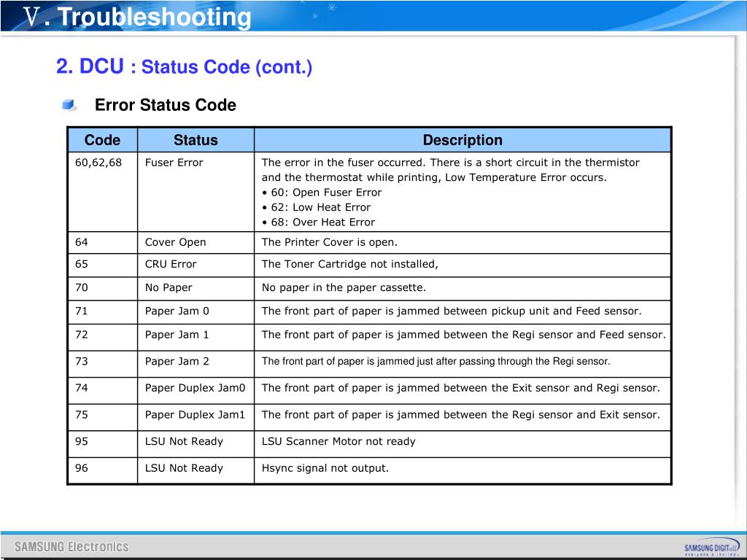Click the 'Description' column header

click(x=462, y=140)
